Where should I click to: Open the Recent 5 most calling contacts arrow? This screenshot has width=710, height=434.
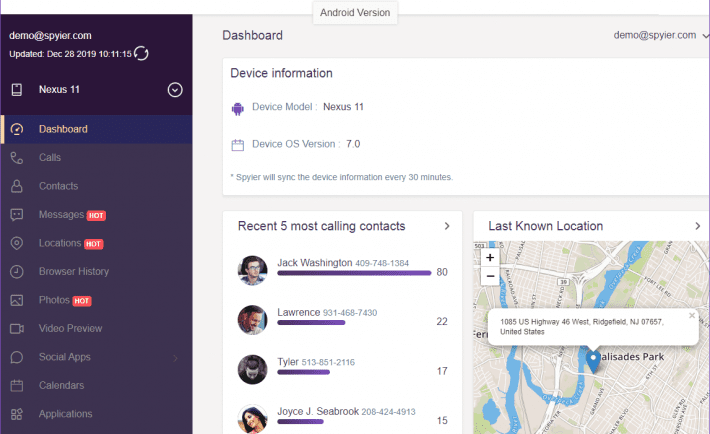tap(447, 226)
